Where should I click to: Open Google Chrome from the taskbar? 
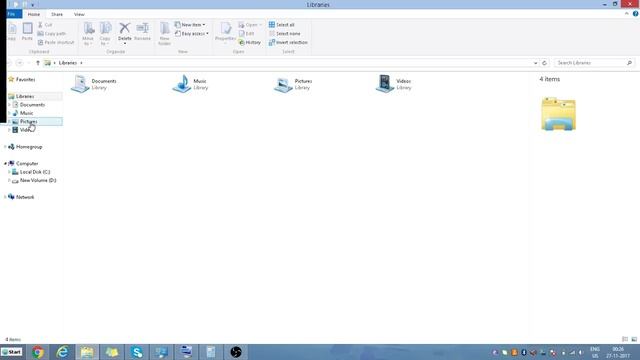[38, 352]
